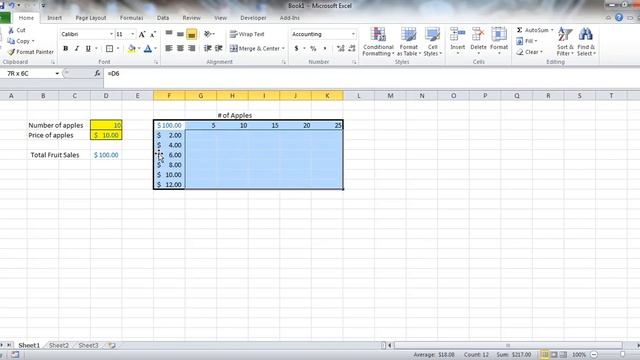Open Cell Styles gallery
Screen dimensions: 640x360
432,42
